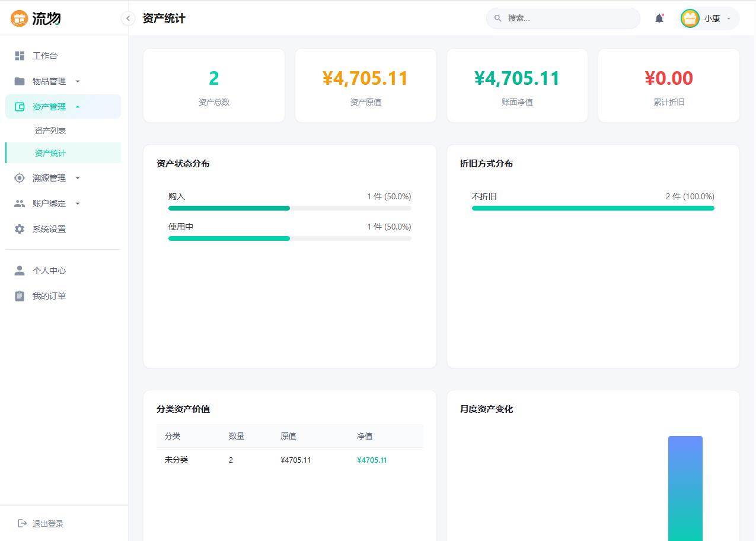Click the 账户绑定 people icon

[x=20, y=203]
